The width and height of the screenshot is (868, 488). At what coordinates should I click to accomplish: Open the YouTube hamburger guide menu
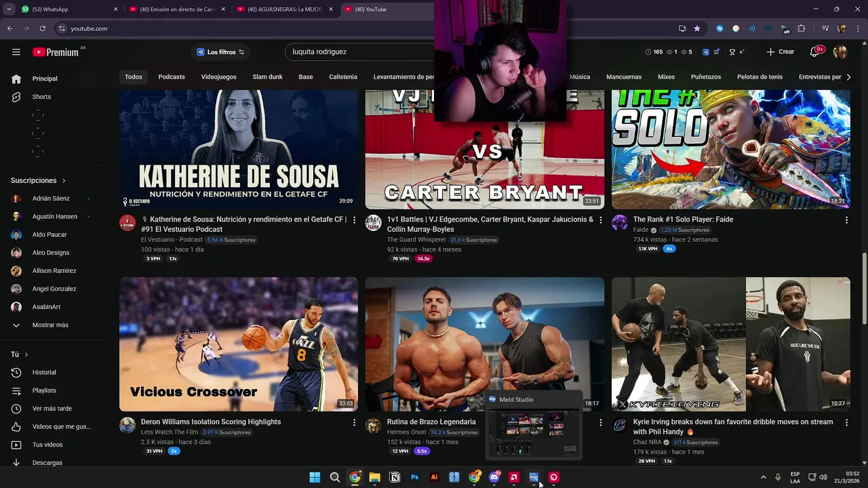tap(16, 52)
